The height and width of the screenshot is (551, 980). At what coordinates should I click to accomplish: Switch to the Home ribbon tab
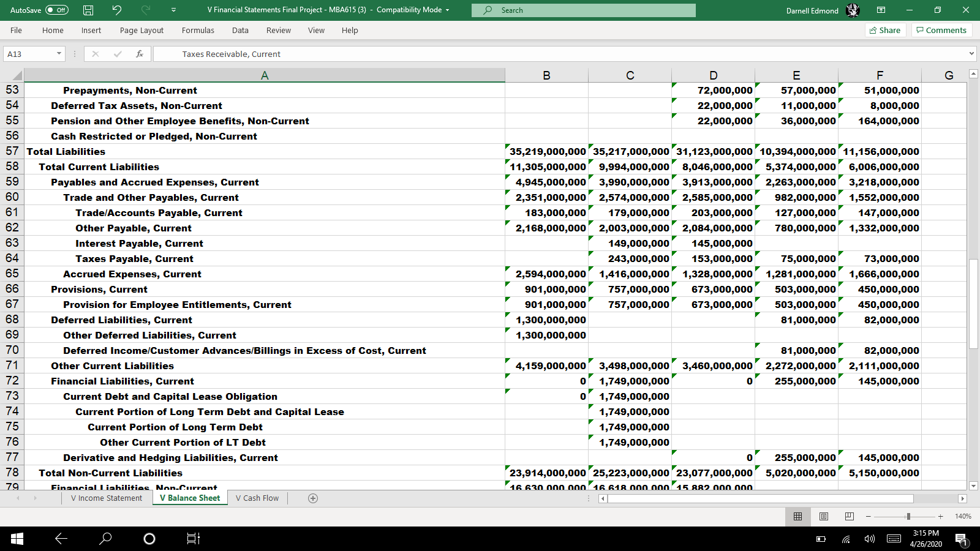53,30
